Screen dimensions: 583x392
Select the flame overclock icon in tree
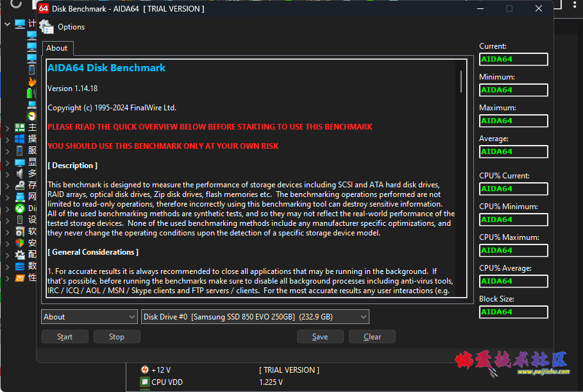click(32, 81)
